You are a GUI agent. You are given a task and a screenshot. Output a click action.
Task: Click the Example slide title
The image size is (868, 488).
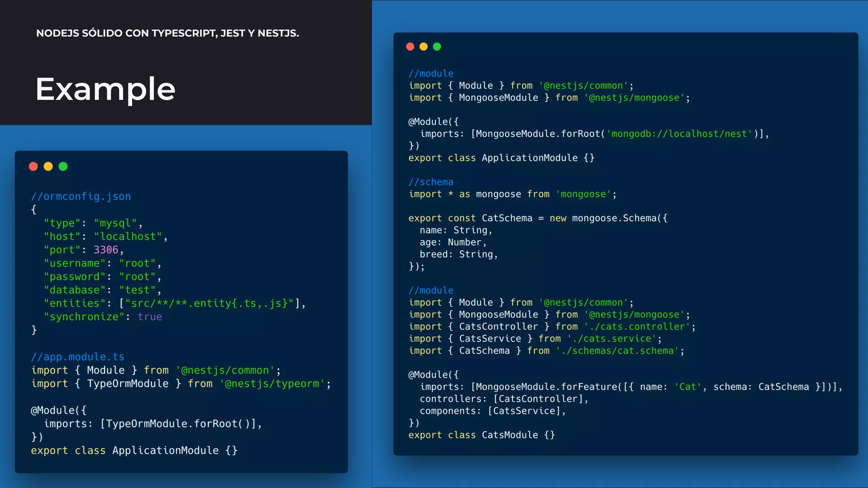click(x=105, y=89)
